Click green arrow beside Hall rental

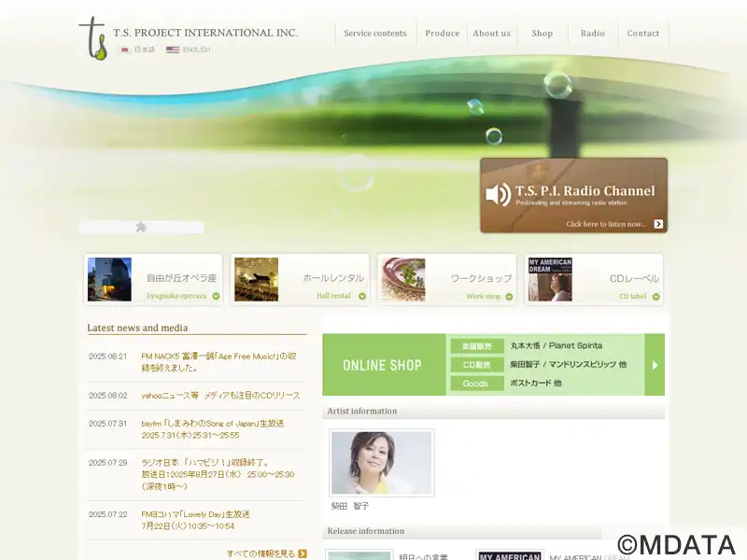362,296
